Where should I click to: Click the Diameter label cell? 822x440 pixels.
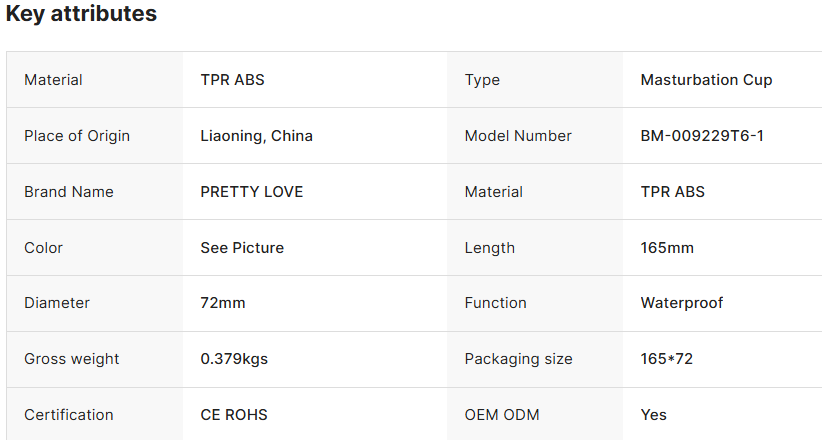[x=57, y=303]
